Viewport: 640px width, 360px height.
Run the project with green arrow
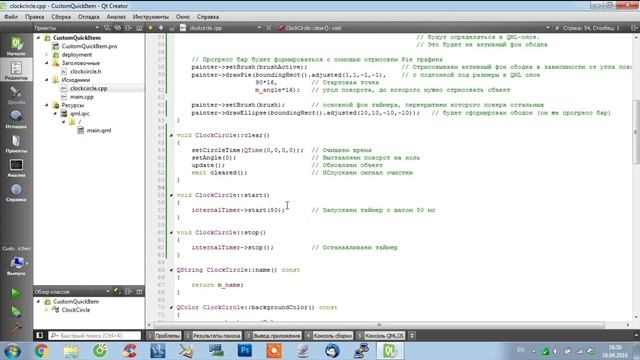[x=16, y=293]
